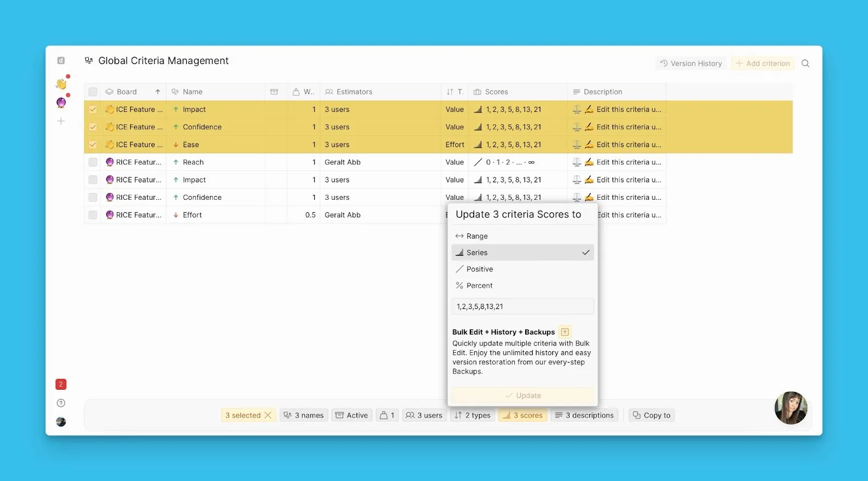This screenshot has width=868, height=481.
Task: Clear selection with the X icon
Action: coord(268,415)
